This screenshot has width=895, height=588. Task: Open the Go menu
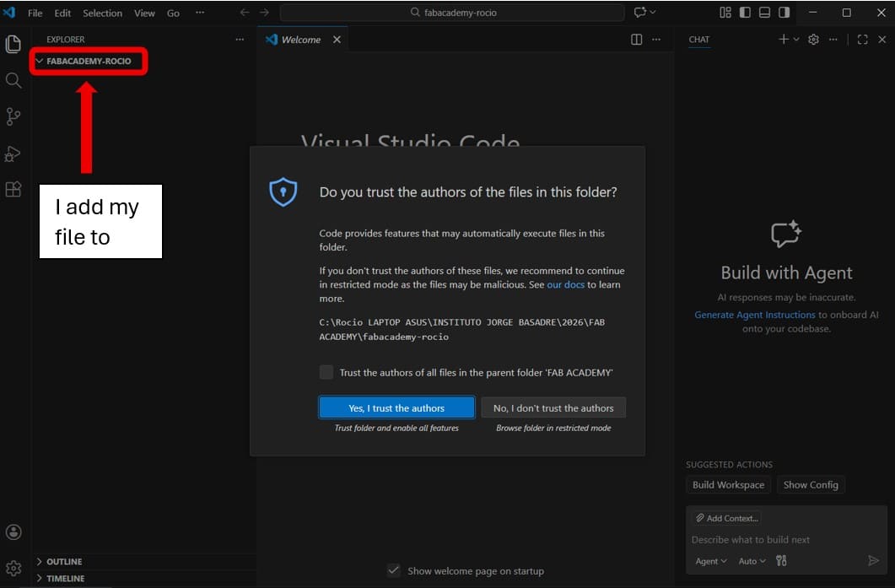pyautogui.click(x=173, y=13)
